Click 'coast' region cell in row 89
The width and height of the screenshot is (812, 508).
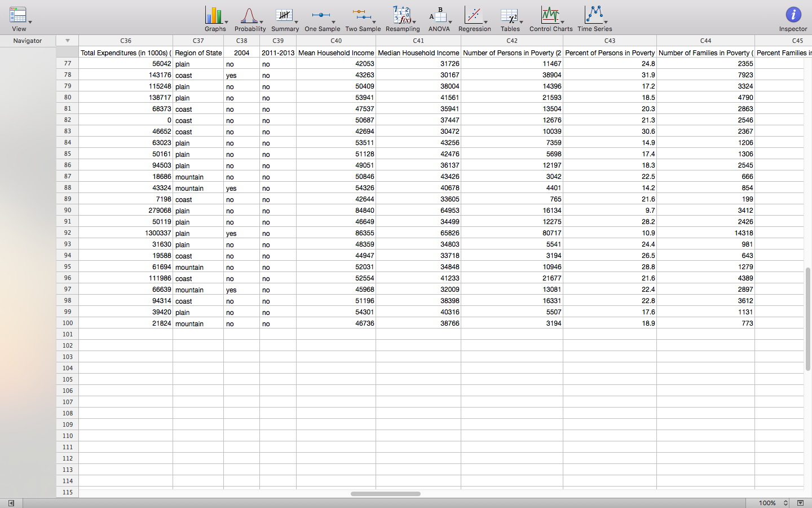tap(198, 199)
